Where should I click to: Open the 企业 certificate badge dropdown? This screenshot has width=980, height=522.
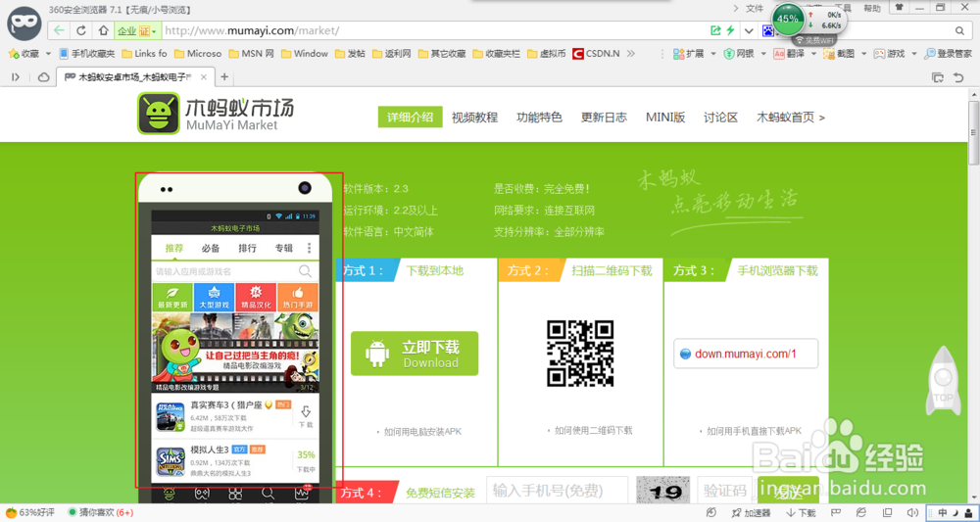137,30
